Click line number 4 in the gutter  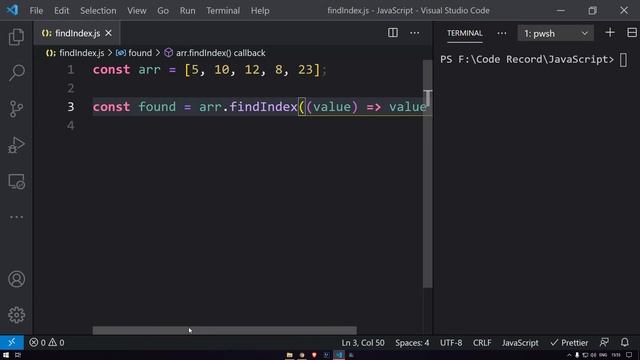(71, 125)
